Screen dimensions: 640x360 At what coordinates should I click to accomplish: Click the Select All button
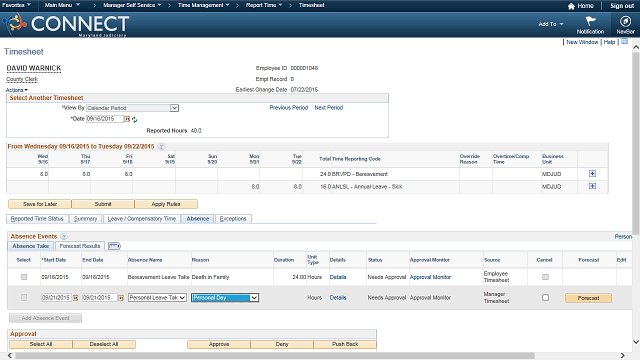pyautogui.click(x=41, y=344)
